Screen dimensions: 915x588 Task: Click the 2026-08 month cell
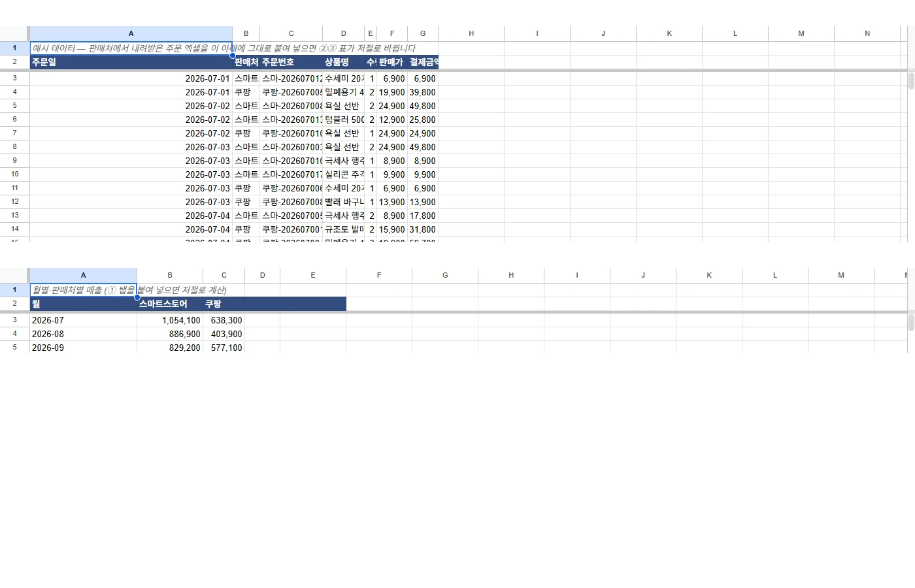pos(84,334)
